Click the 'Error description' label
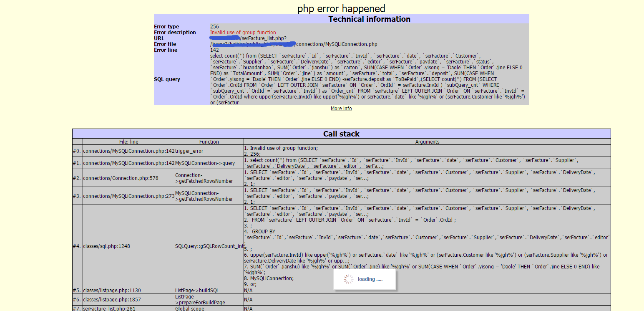644x311 pixels. click(175, 33)
